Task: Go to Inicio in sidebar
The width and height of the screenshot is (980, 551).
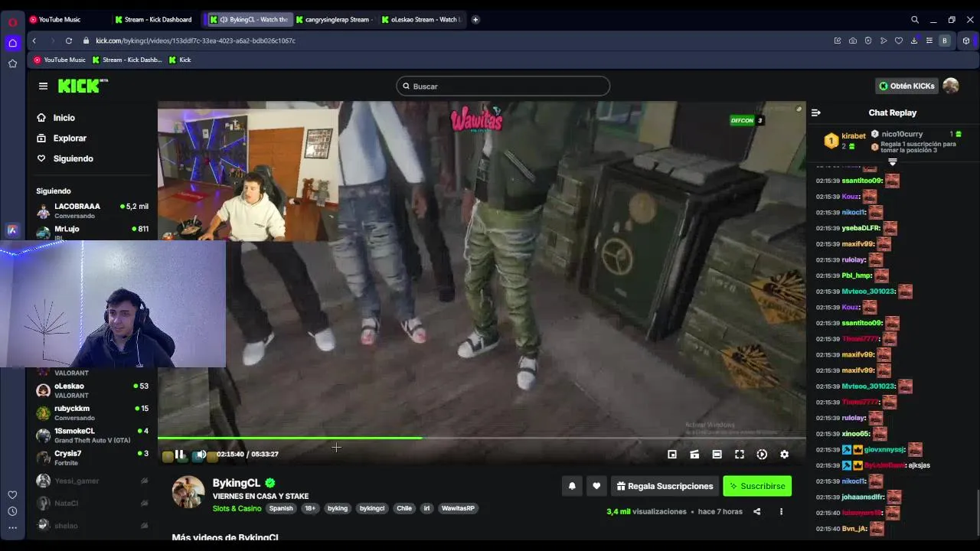Action: pos(56,118)
